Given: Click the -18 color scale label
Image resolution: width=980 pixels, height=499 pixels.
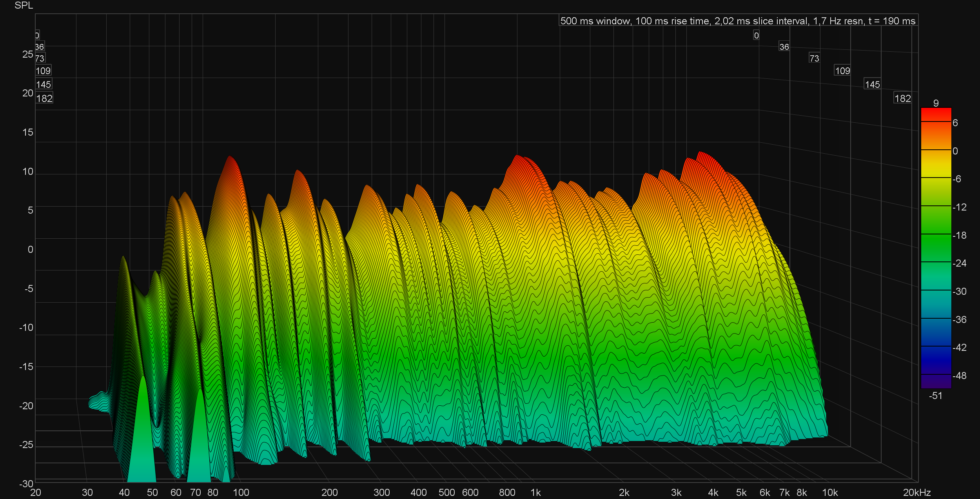Looking at the screenshot, I should (x=959, y=235).
